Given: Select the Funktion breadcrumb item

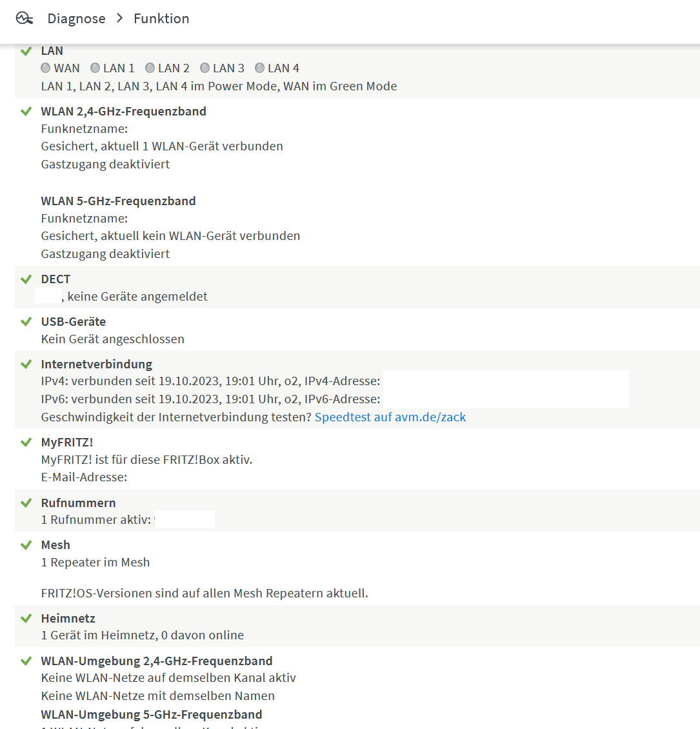Looking at the screenshot, I should point(161,19).
